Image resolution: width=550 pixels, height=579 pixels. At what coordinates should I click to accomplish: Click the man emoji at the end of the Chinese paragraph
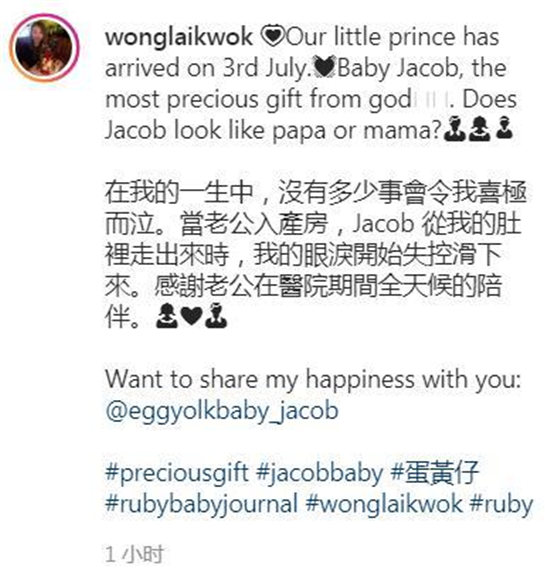tap(216, 316)
